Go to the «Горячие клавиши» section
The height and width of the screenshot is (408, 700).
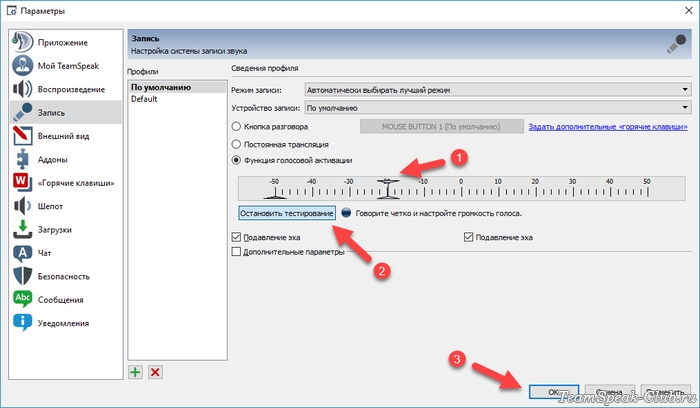click(x=66, y=182)
